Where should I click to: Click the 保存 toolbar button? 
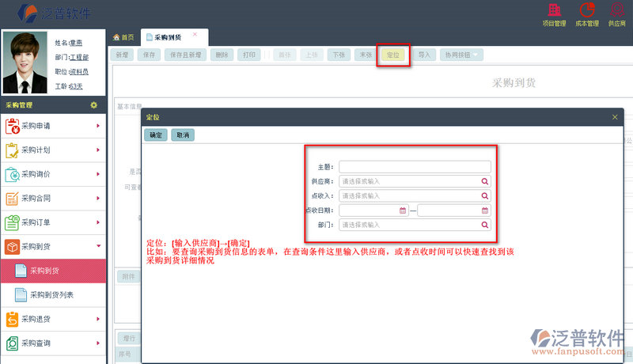[149, 55]
